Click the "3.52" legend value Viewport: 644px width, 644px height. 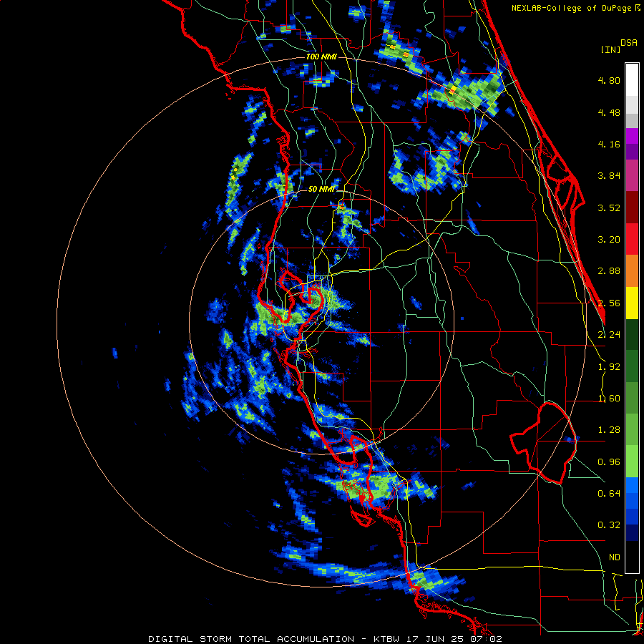pos(609,208)
